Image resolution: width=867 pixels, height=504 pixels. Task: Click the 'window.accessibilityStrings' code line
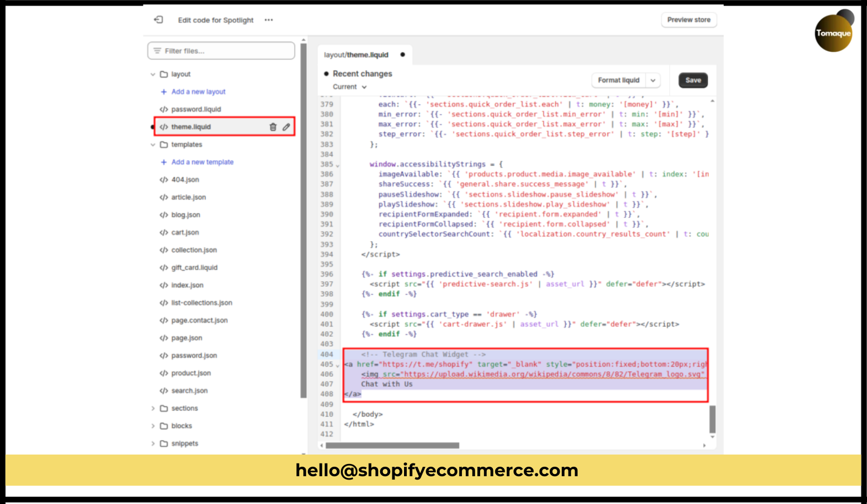pyautogui.click(x=436, y=164)
